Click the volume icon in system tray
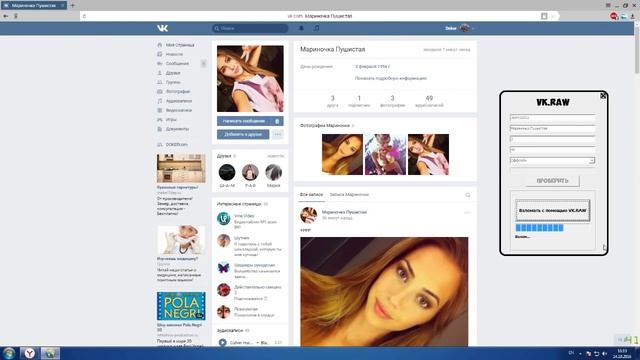The image size is (640, 360). (605, 353)
